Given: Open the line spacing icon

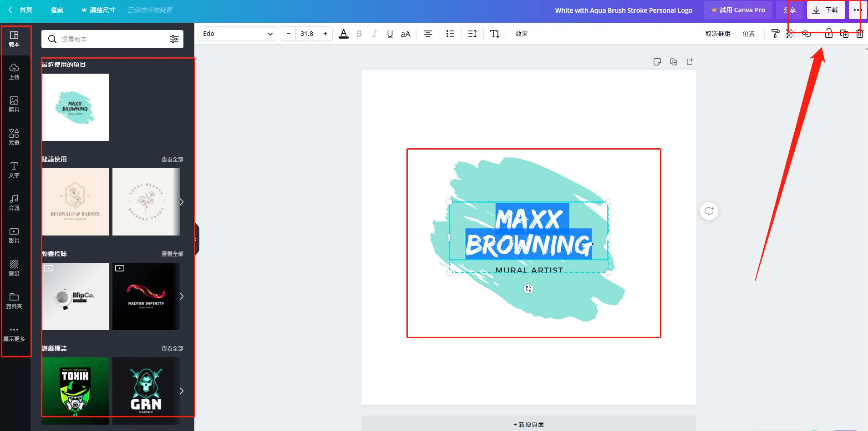Looking at the screenshot, I should (472, 34).
